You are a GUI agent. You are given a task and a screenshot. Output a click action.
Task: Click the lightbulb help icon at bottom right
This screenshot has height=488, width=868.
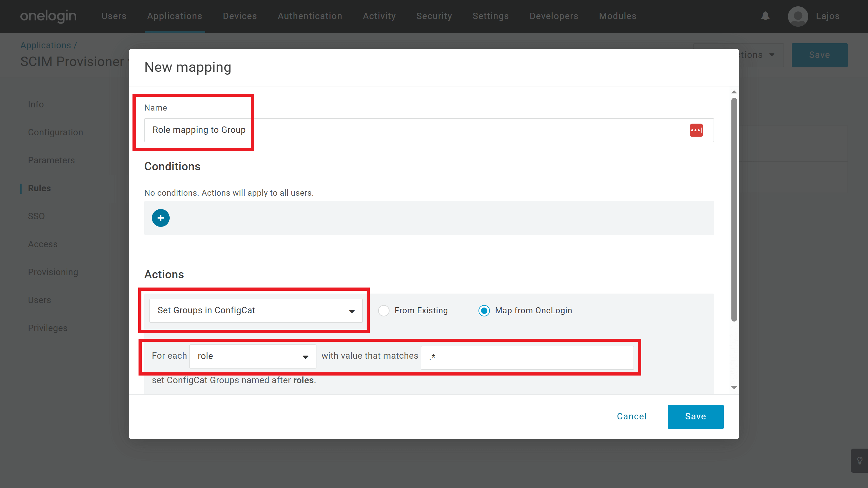click(859, 460)
